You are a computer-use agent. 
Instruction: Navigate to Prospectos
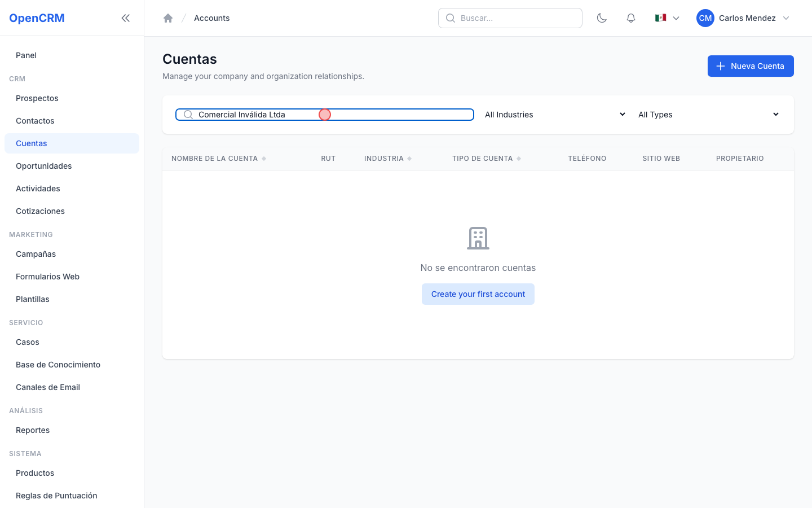coord(72,98)
